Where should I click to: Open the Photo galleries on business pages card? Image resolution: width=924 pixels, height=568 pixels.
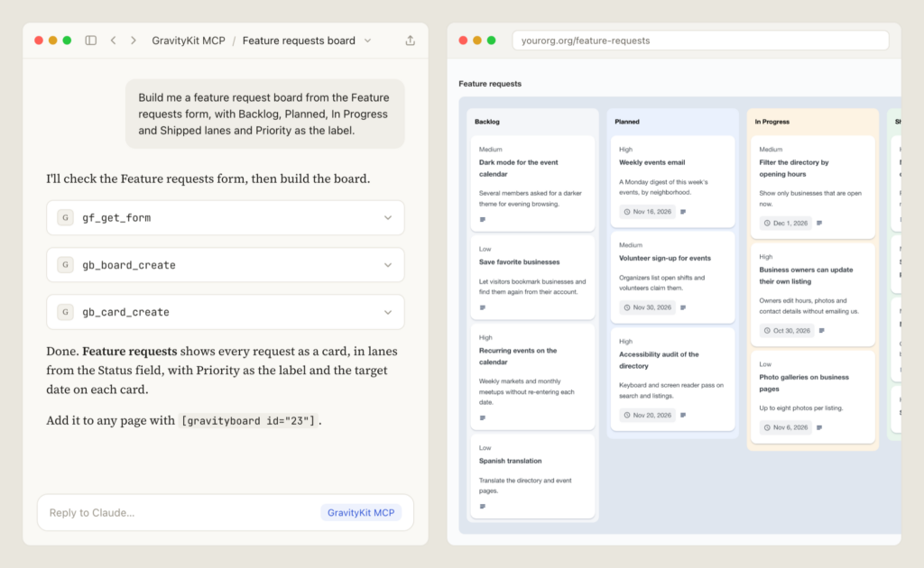[x=813, y=398]
